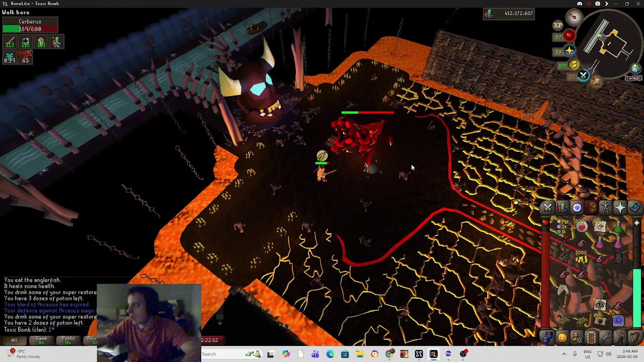Switch to the Inventory backpack tab
Viewport: 644px width, 362px height.
[x=591, y=208]
